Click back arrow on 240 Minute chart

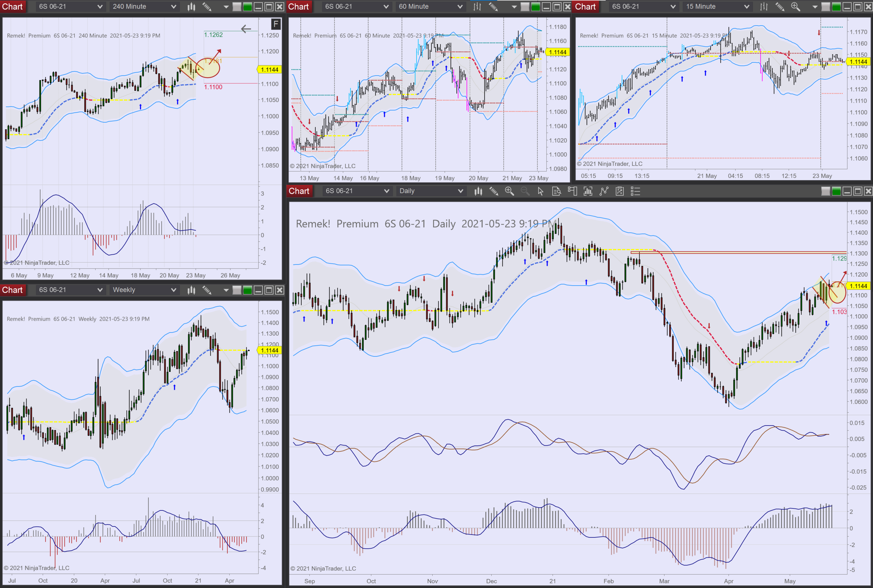click(246, 29)
